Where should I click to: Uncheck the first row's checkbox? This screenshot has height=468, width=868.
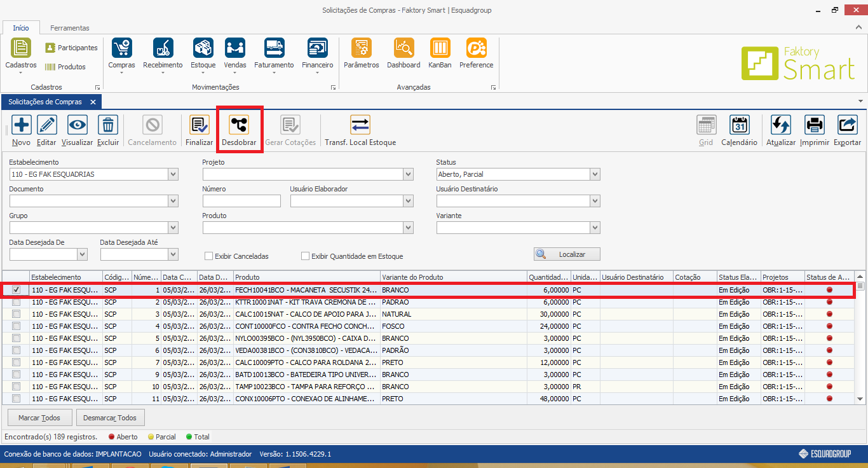(17, 290)
